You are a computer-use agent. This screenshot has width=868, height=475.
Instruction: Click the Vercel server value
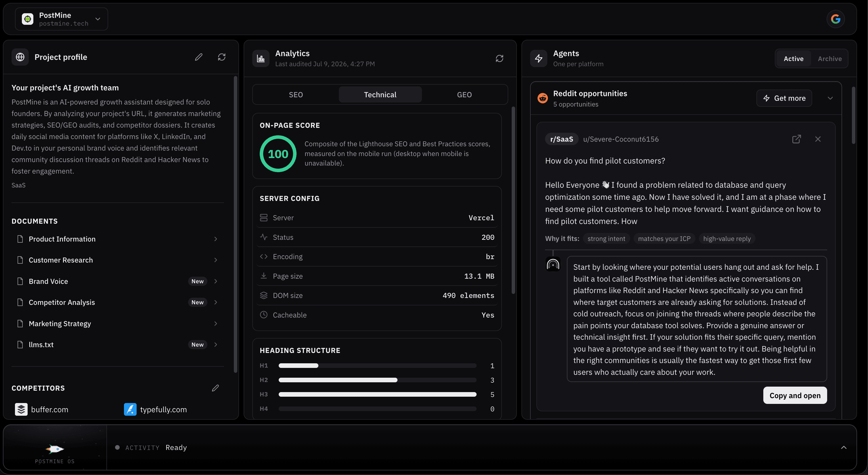coord(481,218)
